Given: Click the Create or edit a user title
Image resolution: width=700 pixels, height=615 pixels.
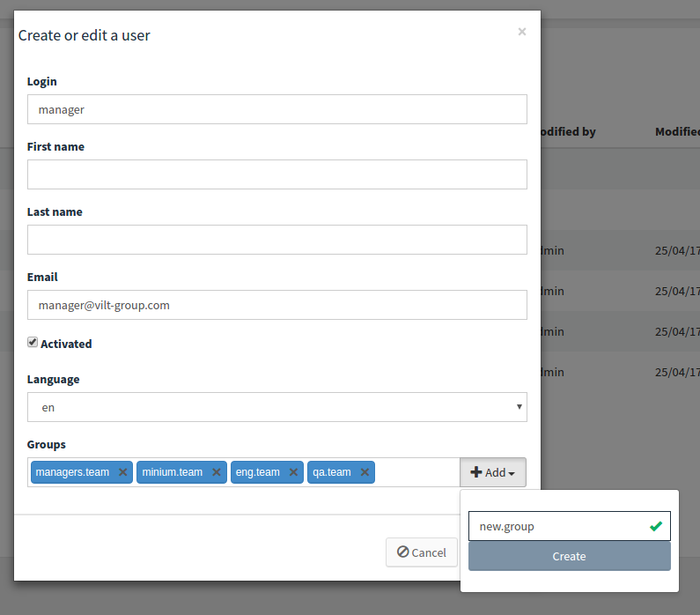Looking at the screenshot, I should [x=84, y=35].
